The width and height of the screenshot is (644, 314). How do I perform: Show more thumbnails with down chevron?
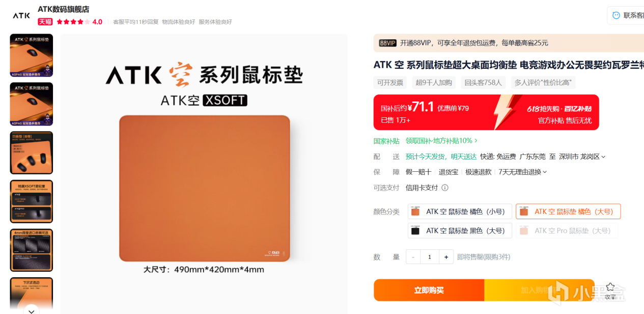coord(31,310)
